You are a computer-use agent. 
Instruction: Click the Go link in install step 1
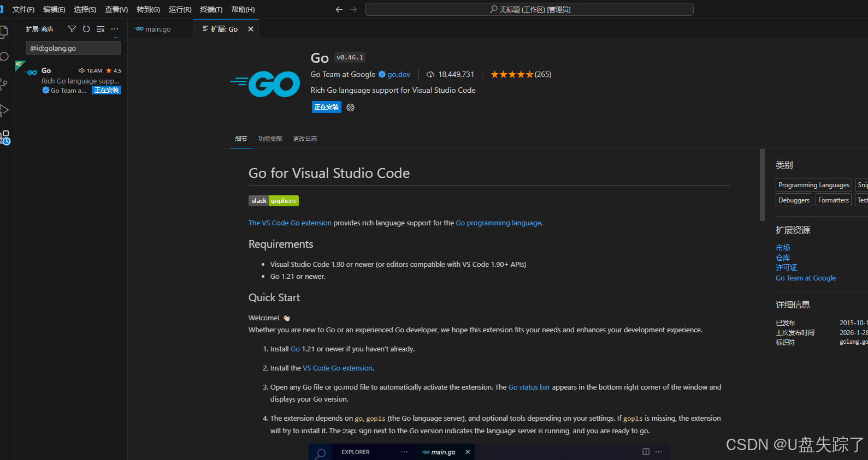coord(295,349)
